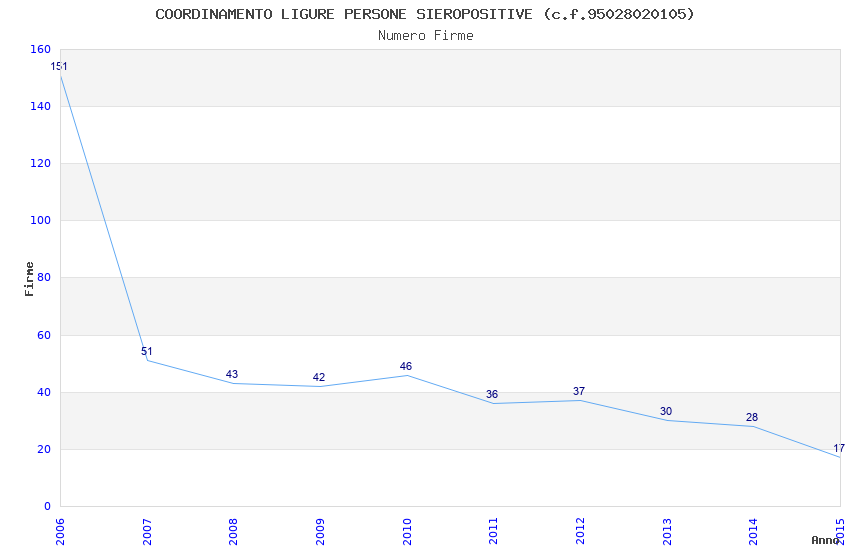Click the y-axis value 60

click(44, 335)
